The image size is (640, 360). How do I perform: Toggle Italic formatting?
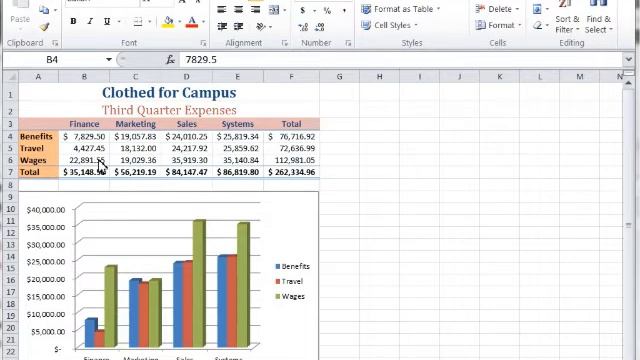pyautogui.click(x=90, y=21)
